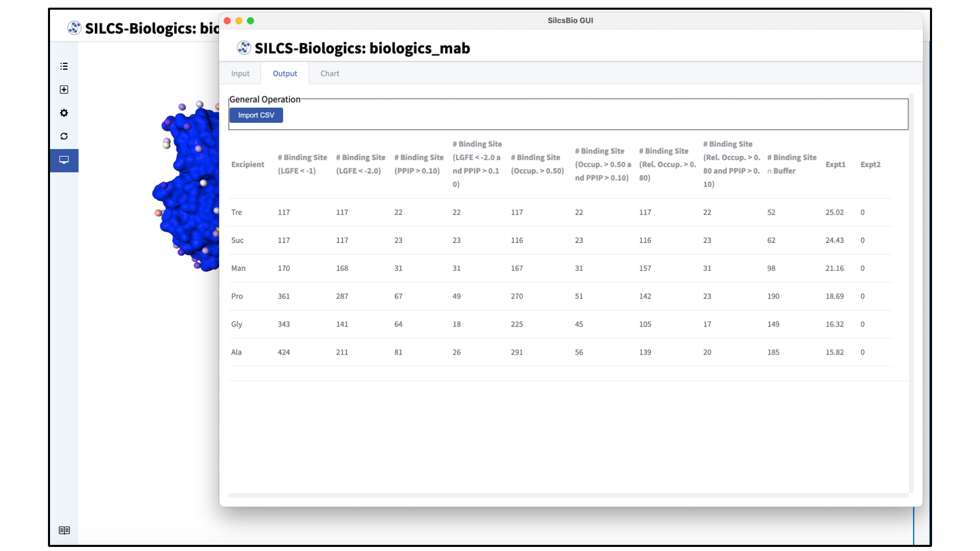Click Expt1 value 15.82 in Ala row
The height and width of the screenshot is (551, 980).
[835, 353]
